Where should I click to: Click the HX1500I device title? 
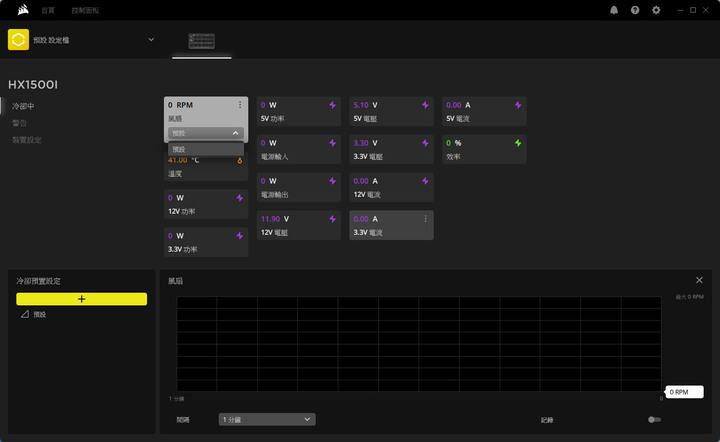tap(33, 85)
